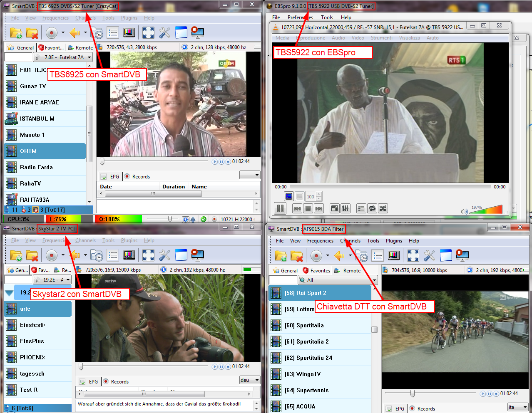Toggle the playlist view in EBSpro player
532x413 pixels.
point(361,208)
